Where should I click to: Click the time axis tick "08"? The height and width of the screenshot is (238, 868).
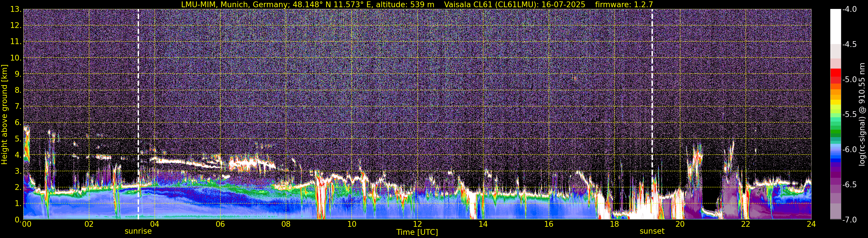[286, 224]
